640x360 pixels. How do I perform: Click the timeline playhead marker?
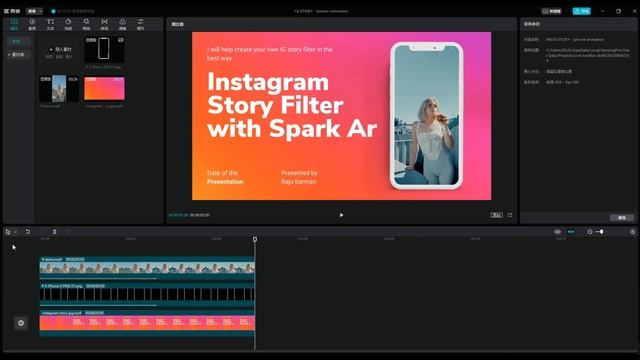(255, 240)
